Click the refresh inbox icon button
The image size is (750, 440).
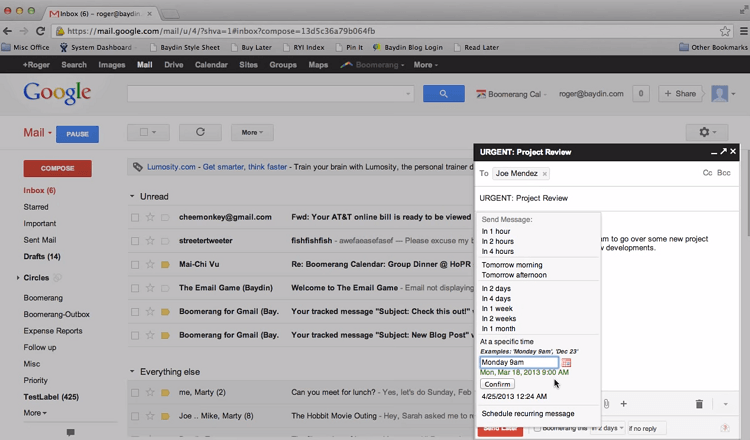[200, 132]
